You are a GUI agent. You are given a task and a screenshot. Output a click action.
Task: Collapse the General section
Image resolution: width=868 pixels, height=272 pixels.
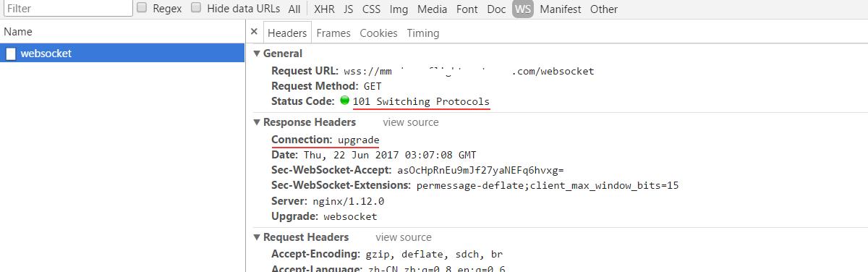tap(257, 54)
